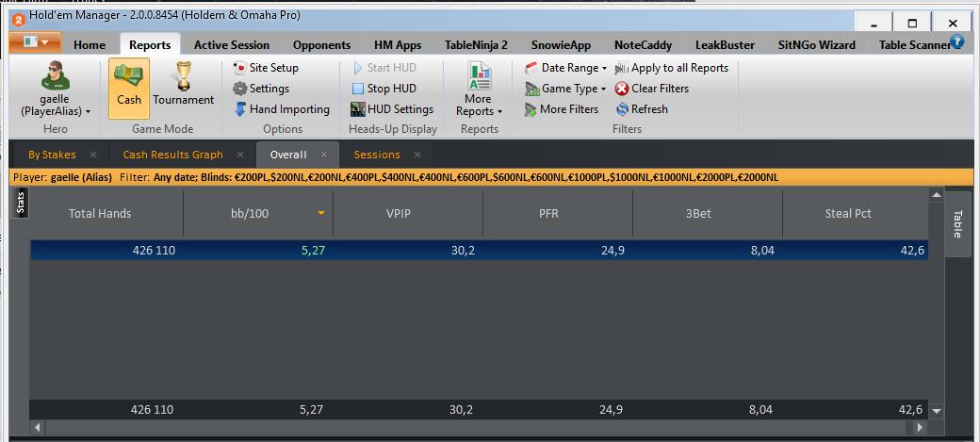Click the 30,2 VPIP value in highlighted row
The image size is (980, 442).
pos(463,251)
